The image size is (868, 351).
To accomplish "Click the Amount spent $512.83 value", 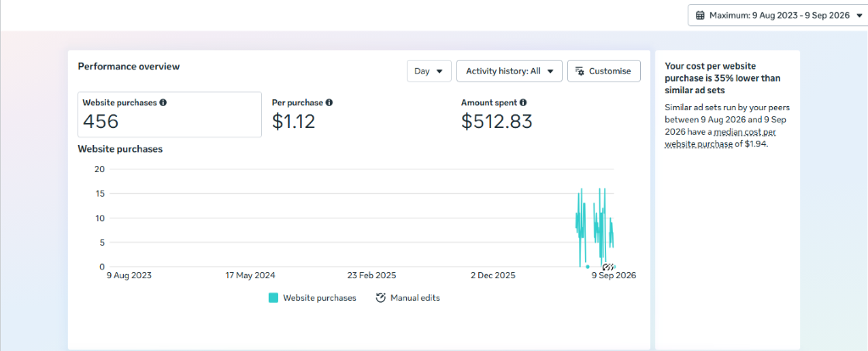I will pyautogui.click(x=497, y=121).
